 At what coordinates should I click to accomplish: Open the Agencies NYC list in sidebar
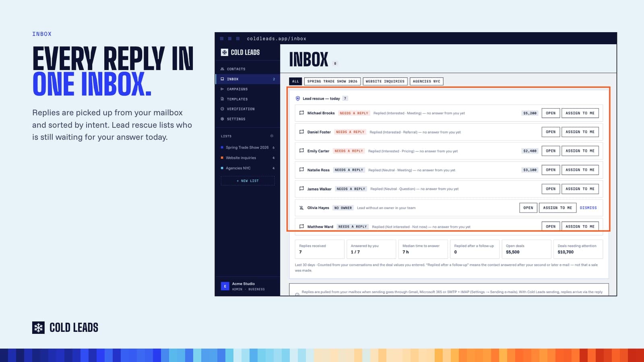(248, 168)
